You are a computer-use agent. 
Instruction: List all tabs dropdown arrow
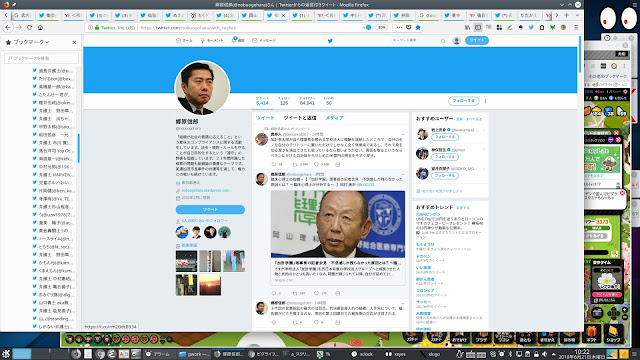coord(577,15)
